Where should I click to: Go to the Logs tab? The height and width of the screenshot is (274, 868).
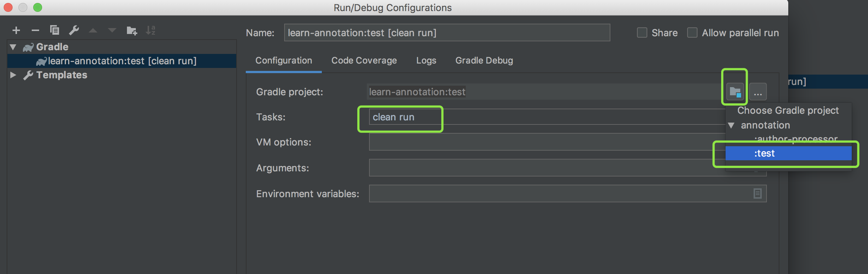(x=426, y=61)
